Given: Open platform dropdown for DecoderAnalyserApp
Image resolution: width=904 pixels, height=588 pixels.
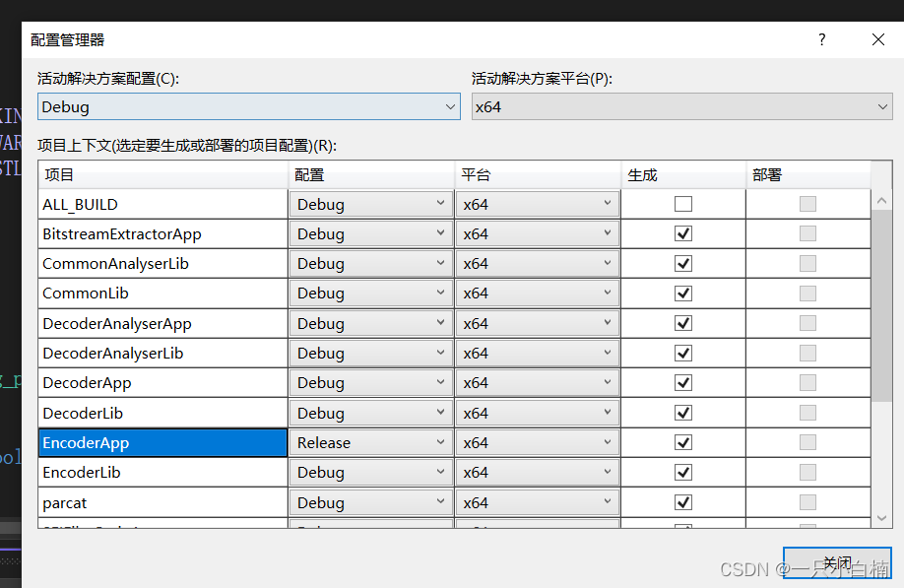Looking at the screenshot, I should click(x=538, y=323).
